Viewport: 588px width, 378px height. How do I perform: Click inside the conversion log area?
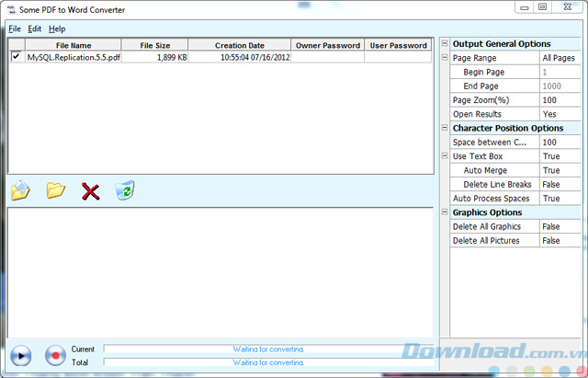click(220, 272)
